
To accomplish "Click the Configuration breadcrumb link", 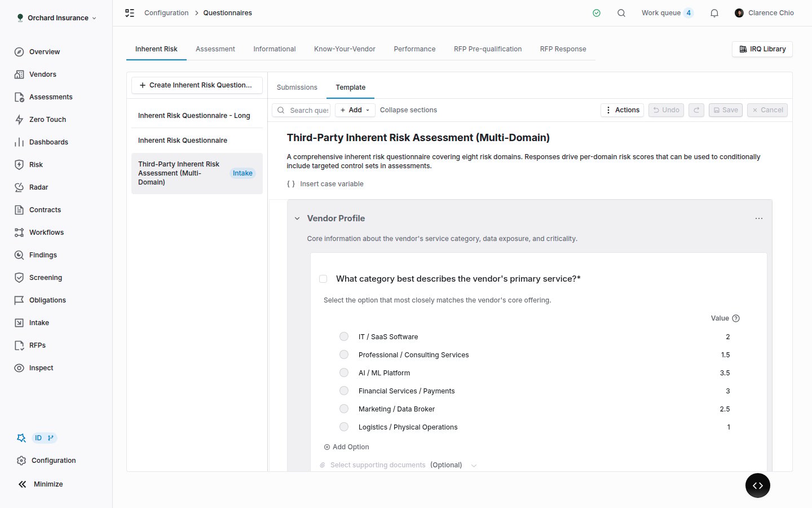I will 166,13.
